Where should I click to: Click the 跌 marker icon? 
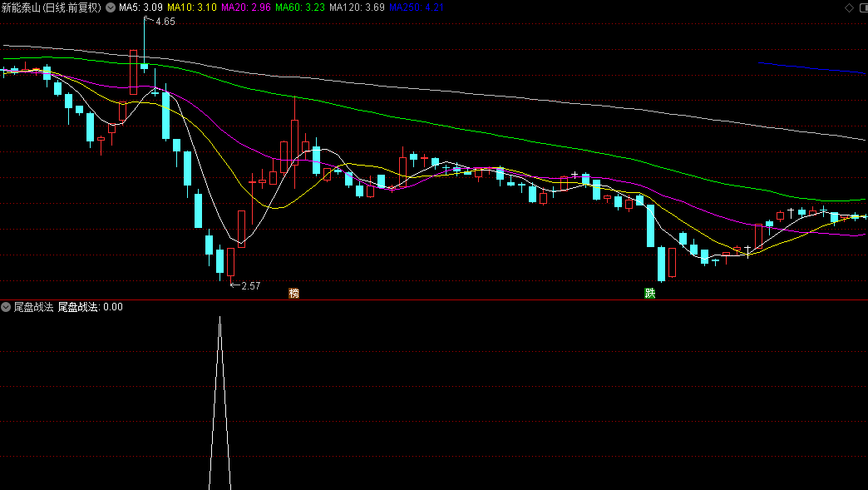(650, 293)
